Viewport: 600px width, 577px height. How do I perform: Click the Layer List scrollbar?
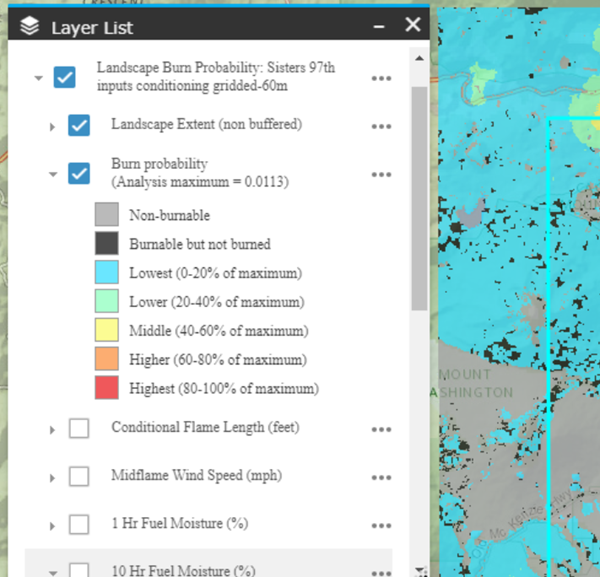[420, 200]
